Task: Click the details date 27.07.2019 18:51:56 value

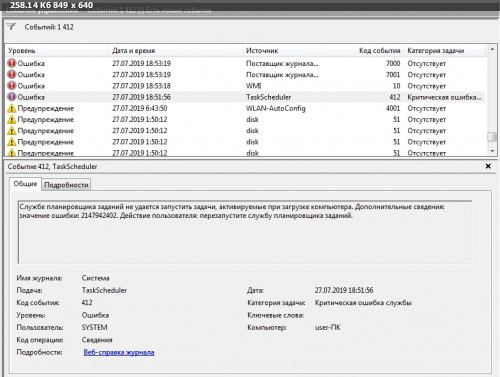Action: (344, 290)
